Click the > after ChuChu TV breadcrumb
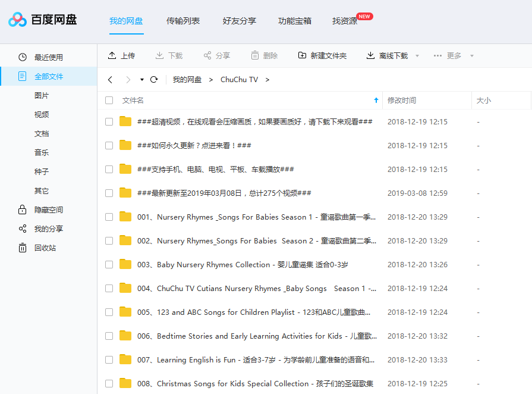This screenshot has height=394, width=532. pyautogui.click(x=267, y=80)
